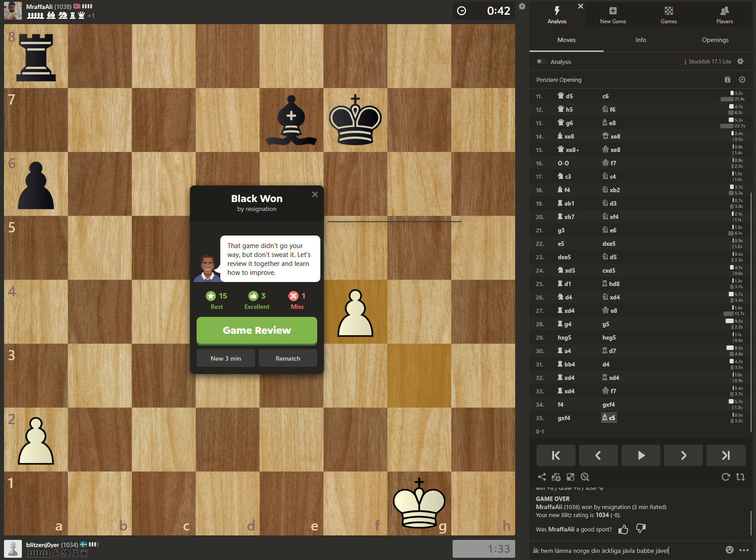This screenshot has height=560, width=756.
Task: Go to White's move 21 g3
Action: tap(561, 230)
